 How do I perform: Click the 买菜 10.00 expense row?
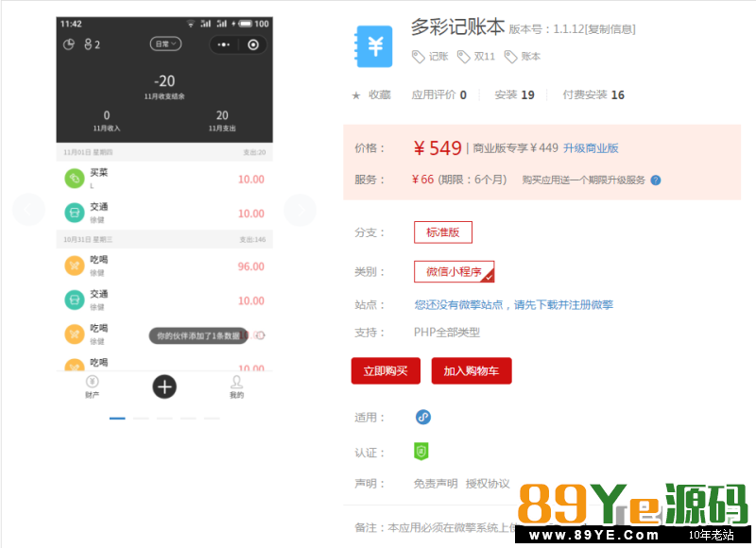(164, 179)
